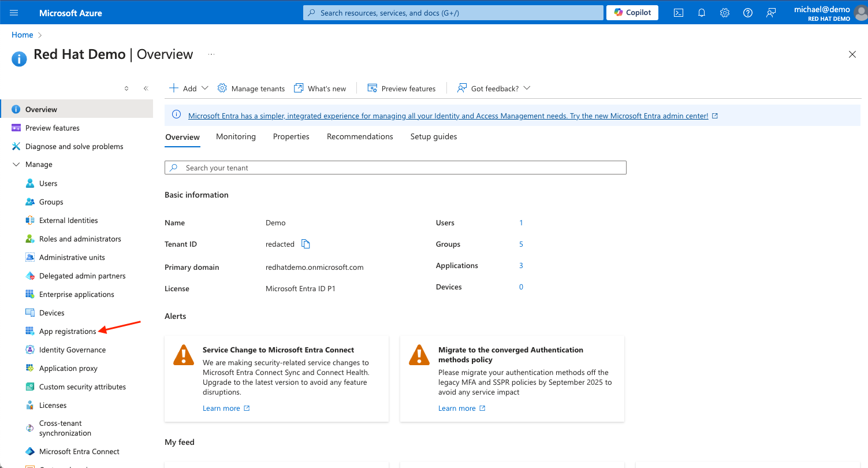Open Enterprise applications
This screenshot has height=468, width=868.
point(76,294)
